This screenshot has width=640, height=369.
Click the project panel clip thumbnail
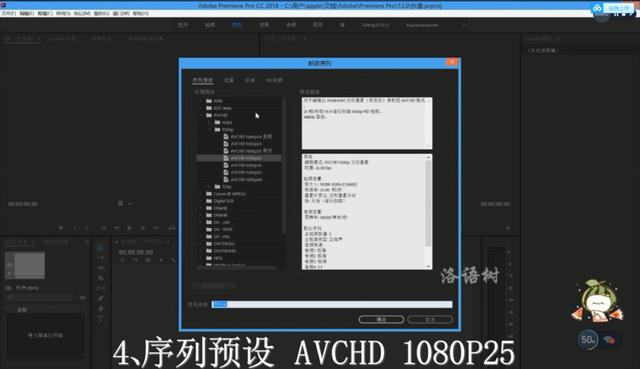point(25,265)
